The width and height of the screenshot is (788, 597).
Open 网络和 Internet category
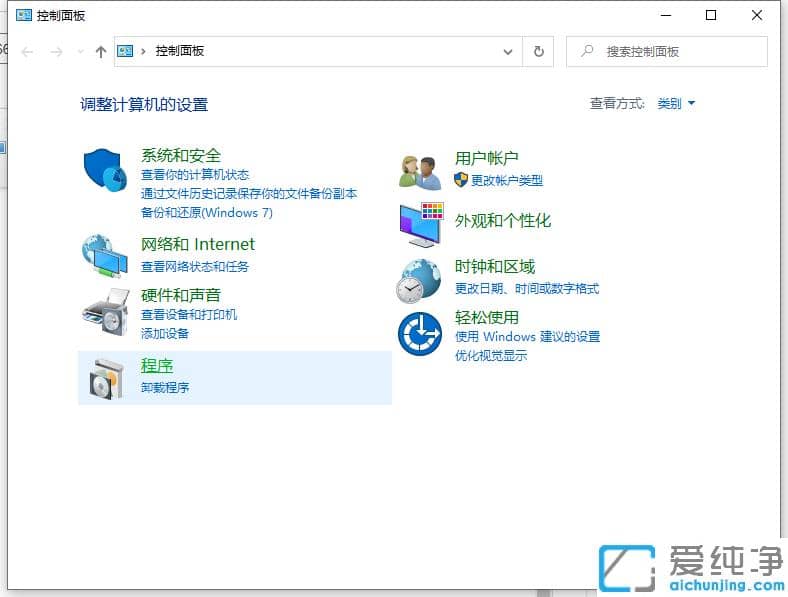[198, 244]
